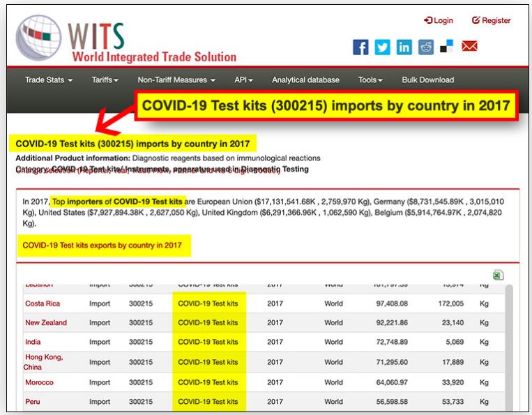The height and width of the screenshot is (415, 532).
Task: Share via Delicious bookmark icon
Action: click(x=446, y=46)
